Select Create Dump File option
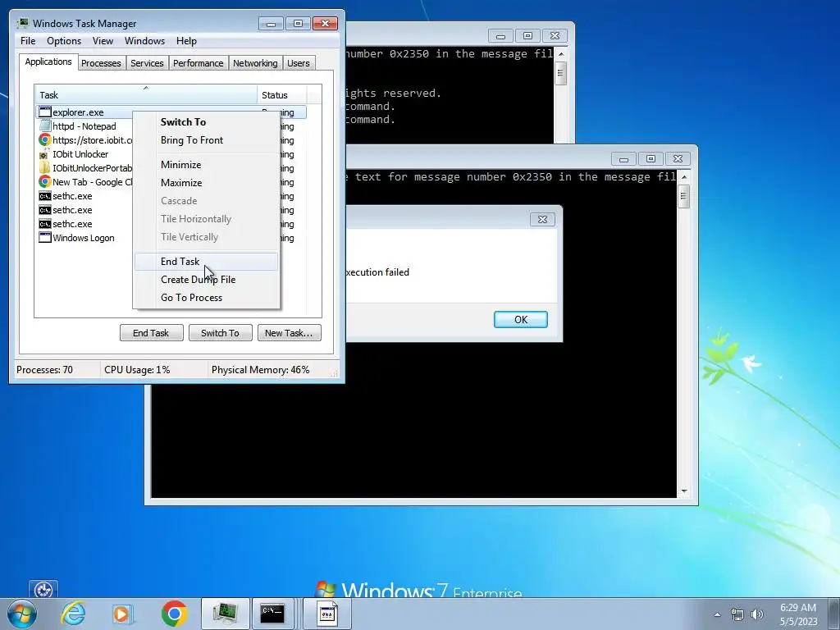This screenshot has height=630, width=840. click(199, 280)
